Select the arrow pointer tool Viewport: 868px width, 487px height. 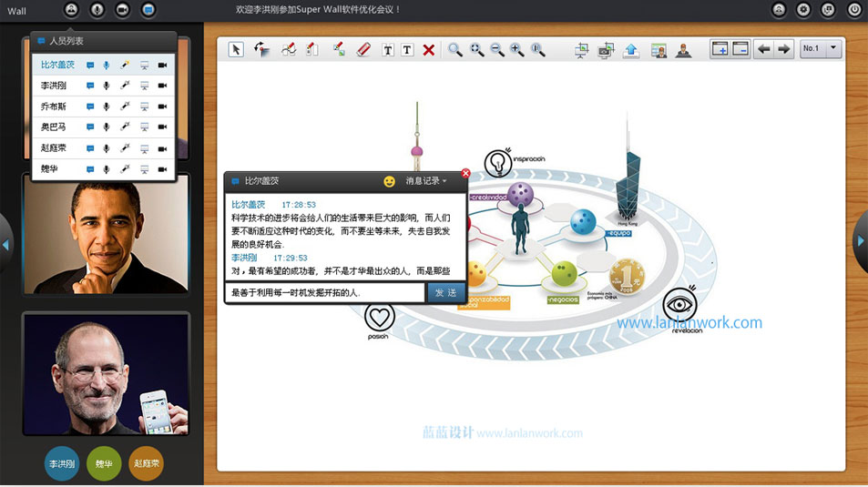236,49
